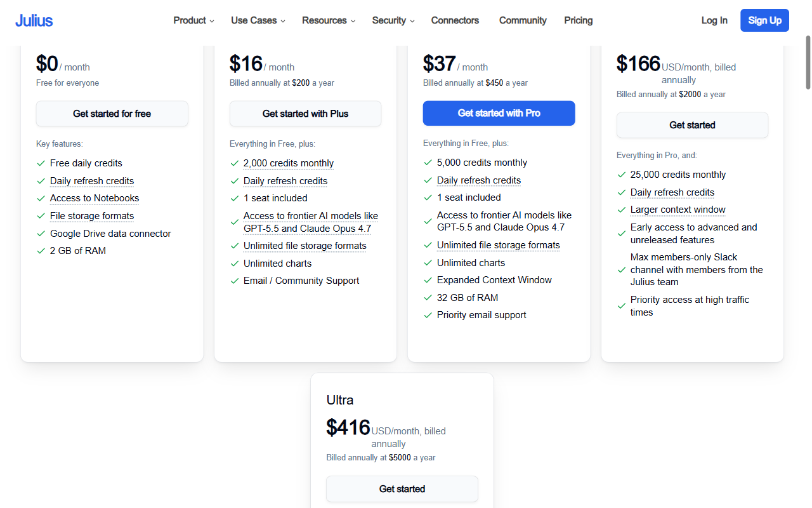Click the Julius logo
812x508 pixels.
click(34, 20)
